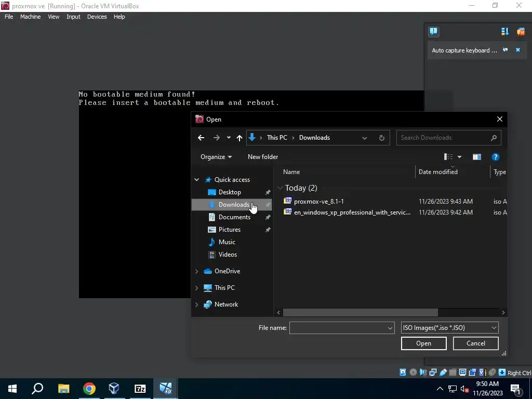Click the keyboard capture host key icon
The width and height of the screenshot is (532, 399).
[x=502, y=372]
